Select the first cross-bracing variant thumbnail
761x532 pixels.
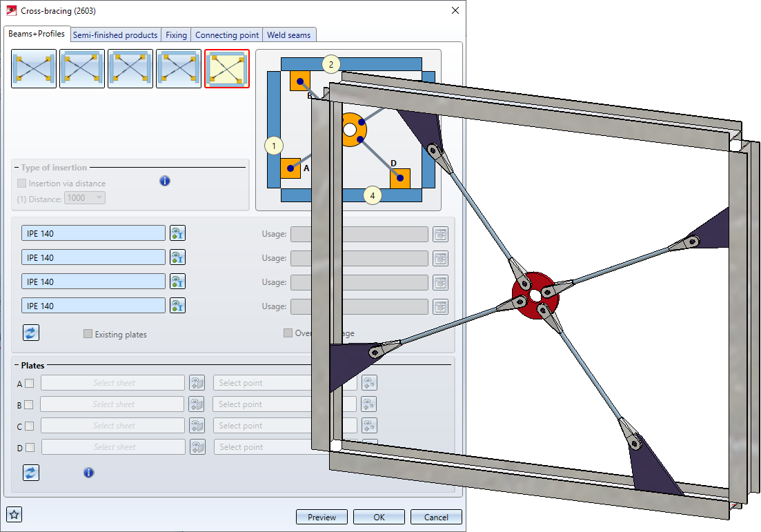[34, 68]
